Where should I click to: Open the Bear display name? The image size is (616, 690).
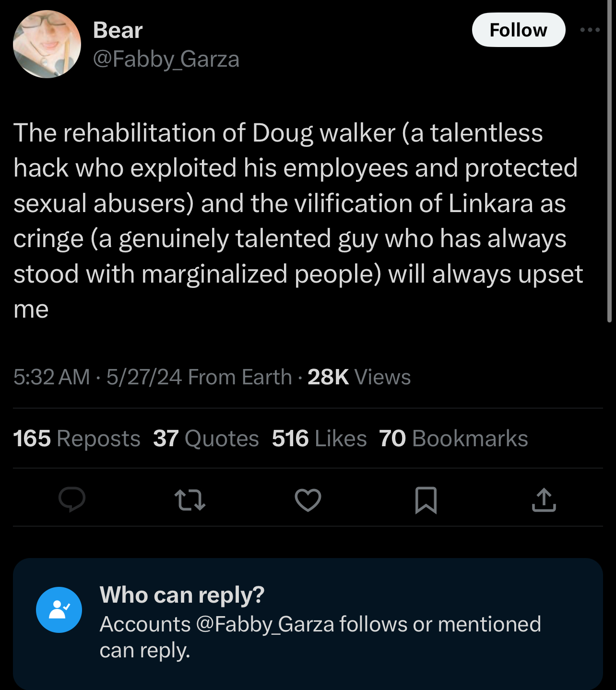tap(118, 30)
